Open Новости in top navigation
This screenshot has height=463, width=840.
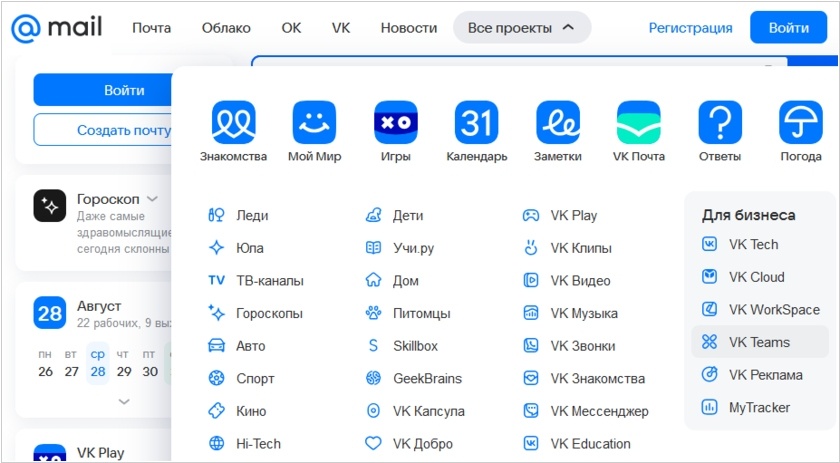[x=409, y=28]
